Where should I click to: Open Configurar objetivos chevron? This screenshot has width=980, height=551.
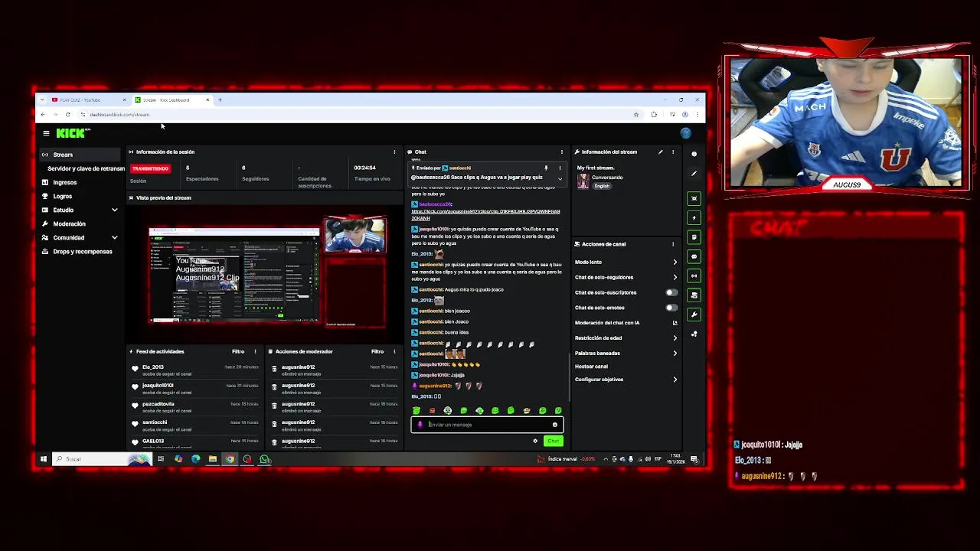(x=675, y=380)
